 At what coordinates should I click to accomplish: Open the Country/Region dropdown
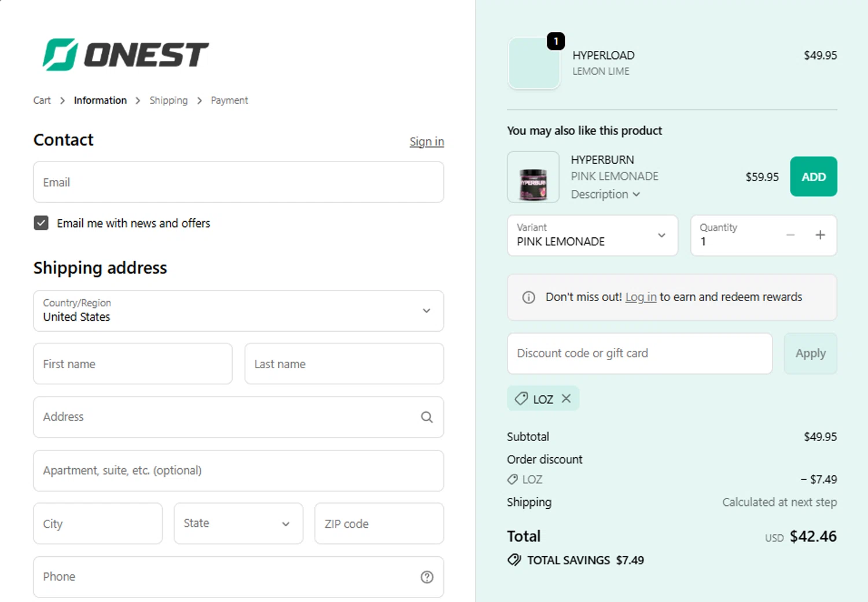pyautogui.click(x=238, y=311)
